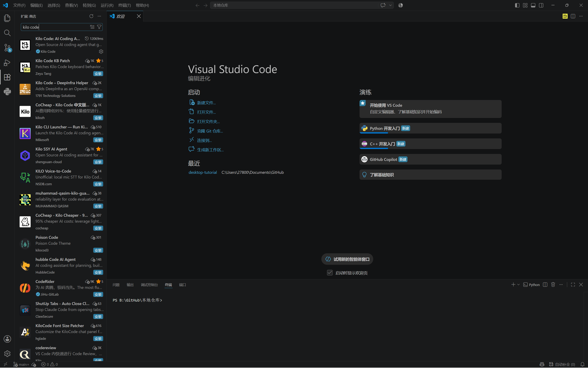Toggle the primary side bar visibility
Image resolution: width=588 pixels, height=368 pixels.
point(517,5)
